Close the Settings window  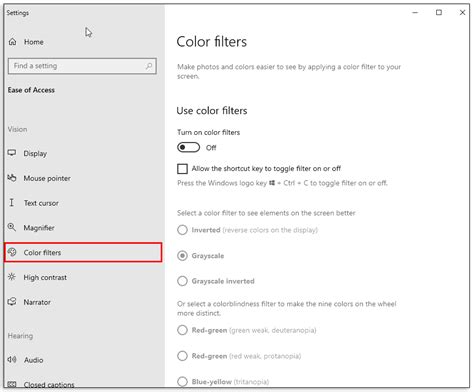pos(462,12)
